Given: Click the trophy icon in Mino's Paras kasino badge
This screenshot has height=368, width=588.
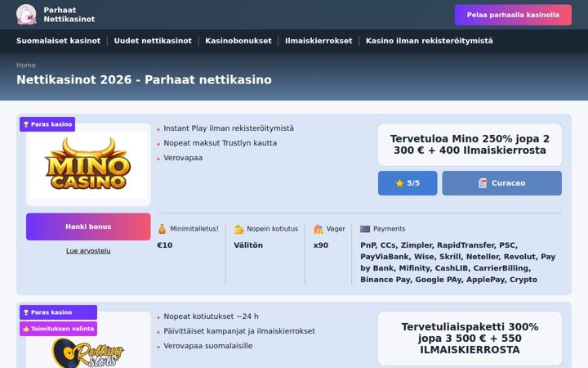Looking at the screenshot, I should 26,124.
